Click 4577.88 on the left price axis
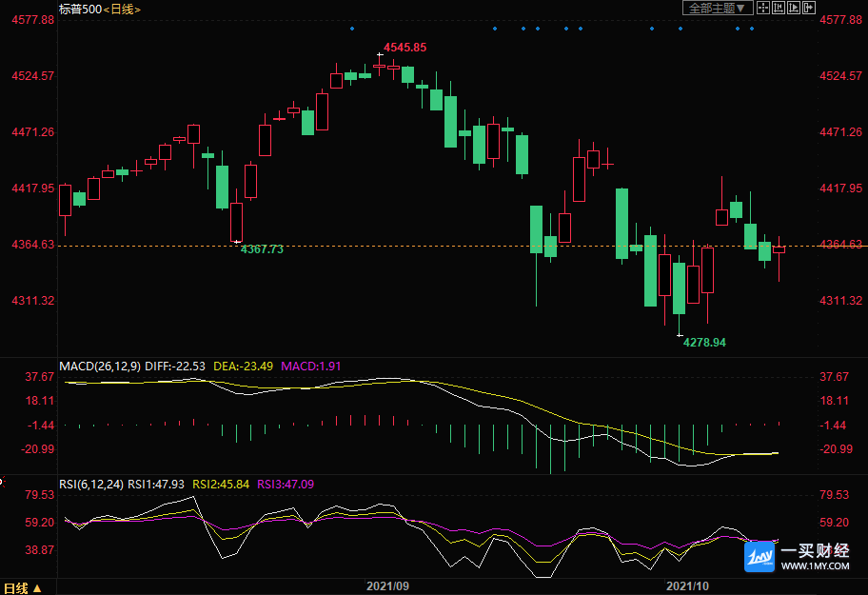This screenshot has width=868, height=595. point(33,20)
